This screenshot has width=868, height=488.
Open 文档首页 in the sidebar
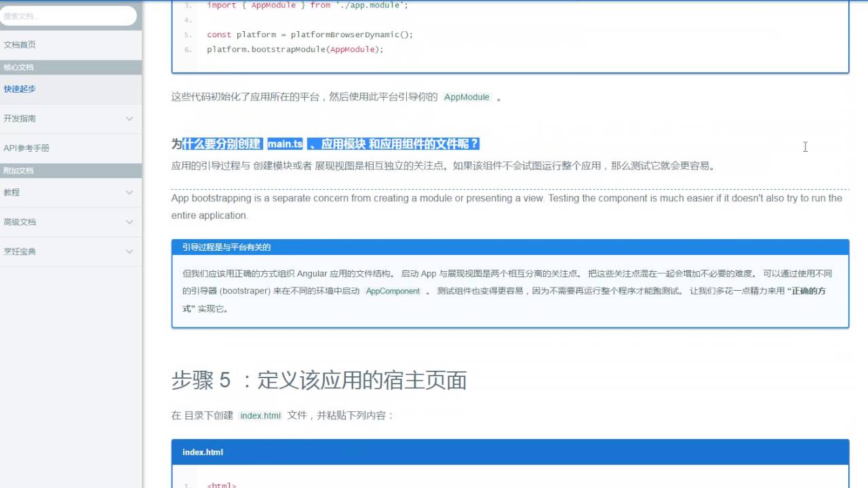pos(20,45)
